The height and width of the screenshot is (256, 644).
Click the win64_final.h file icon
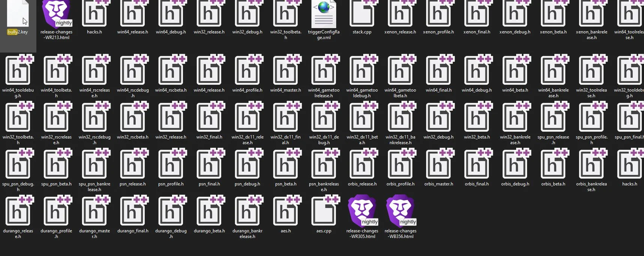(x=438, y=71)
